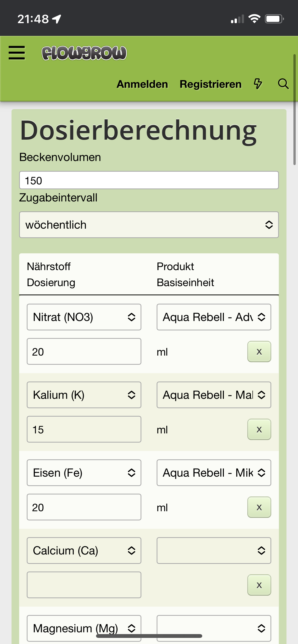
Task: Click the Registrieren link
Action: click(x=210, y=84)
